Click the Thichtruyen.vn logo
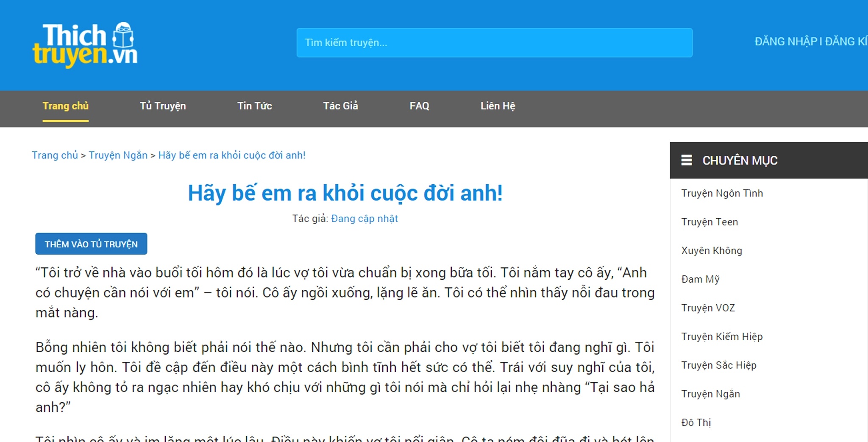 tap(85, 44)
